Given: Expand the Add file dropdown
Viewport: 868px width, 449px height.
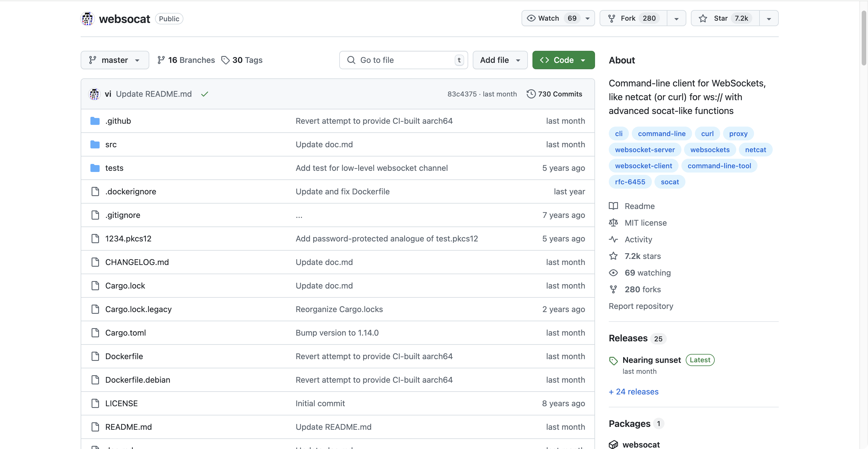Looking at the screenshot, I should point(500,60).
